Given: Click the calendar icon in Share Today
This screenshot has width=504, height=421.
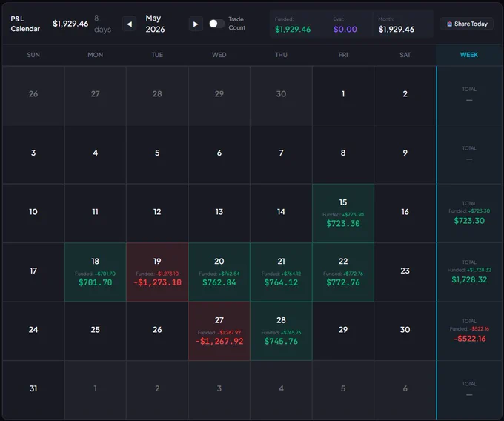Looking at the screenshot, I should click(449, 24).
